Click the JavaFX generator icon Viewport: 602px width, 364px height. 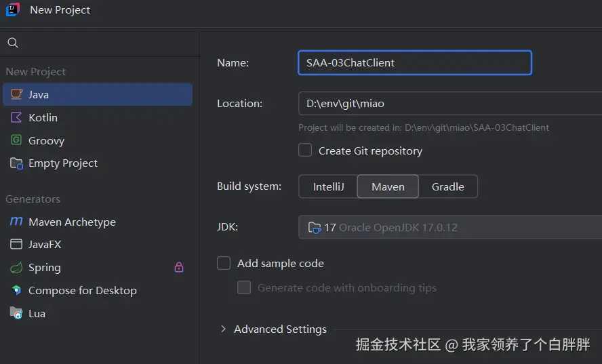tap(16, 245)
